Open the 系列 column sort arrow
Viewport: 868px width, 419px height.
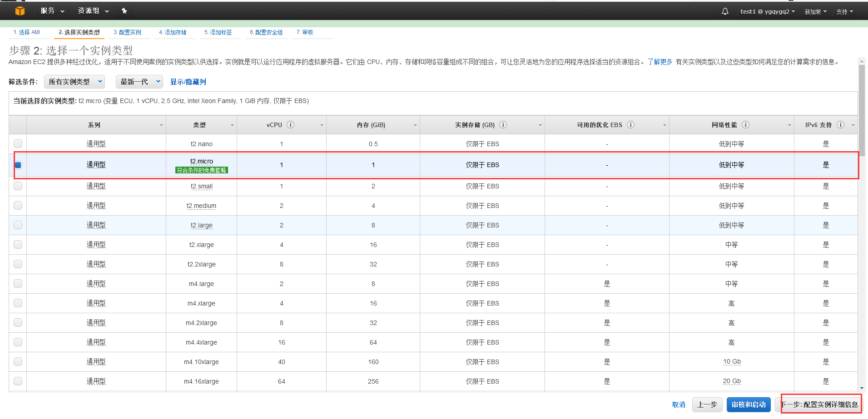coord(161,125)
